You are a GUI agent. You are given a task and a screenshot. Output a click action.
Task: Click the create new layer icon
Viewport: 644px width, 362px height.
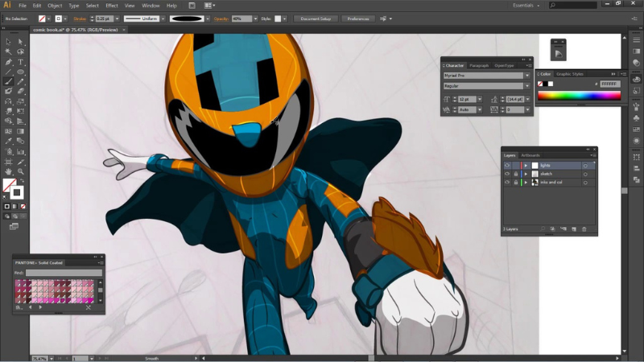click(574, 229)
